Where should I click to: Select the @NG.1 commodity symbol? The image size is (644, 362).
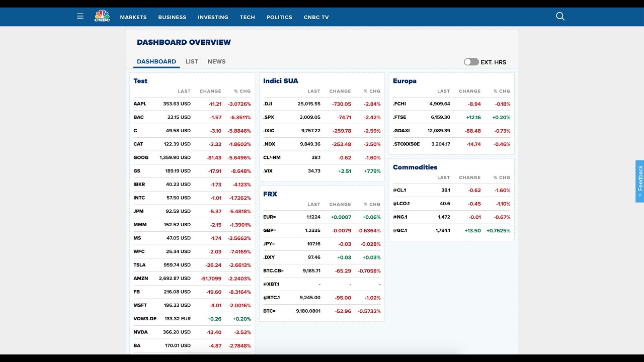[x=400, y=217]
